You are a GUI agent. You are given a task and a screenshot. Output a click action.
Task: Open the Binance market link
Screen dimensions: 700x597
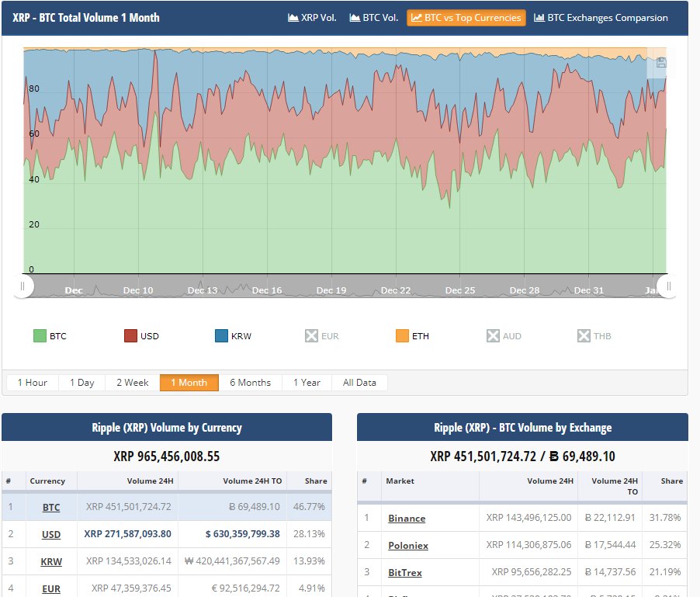coord(407,518)
